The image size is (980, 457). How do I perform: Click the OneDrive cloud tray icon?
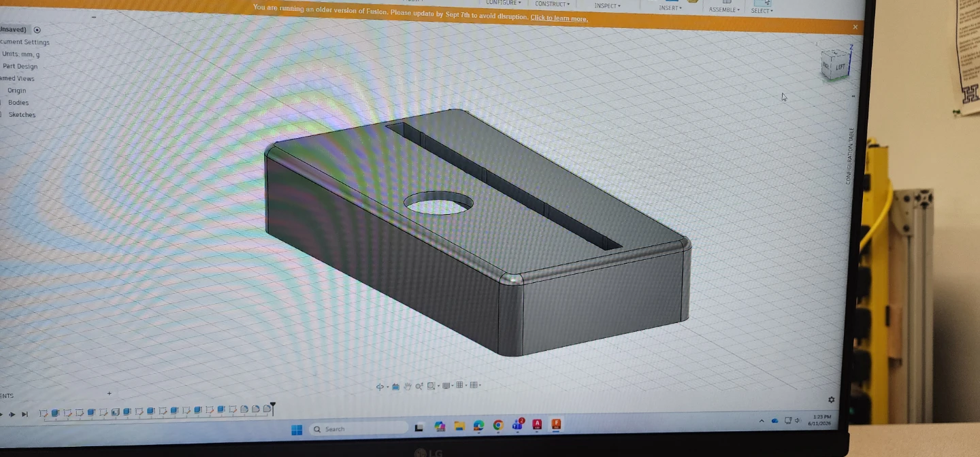774,421
